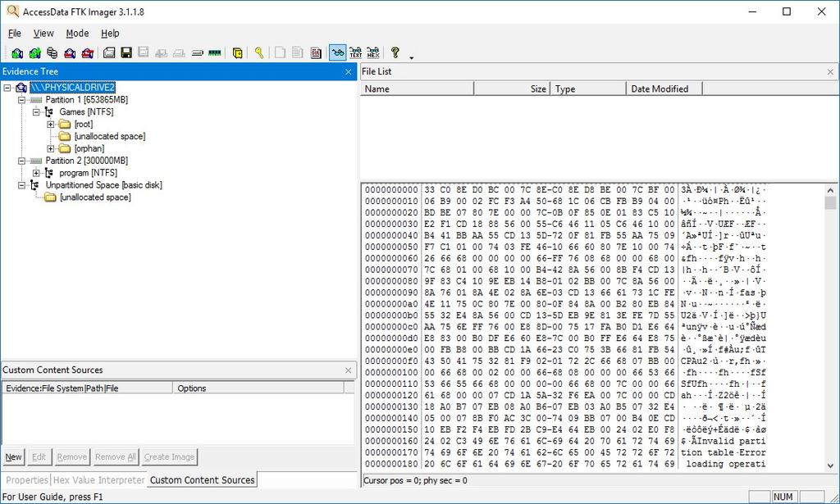Click the Verify Drive/Image icon

pyautogui.click(x=197, y=52)
